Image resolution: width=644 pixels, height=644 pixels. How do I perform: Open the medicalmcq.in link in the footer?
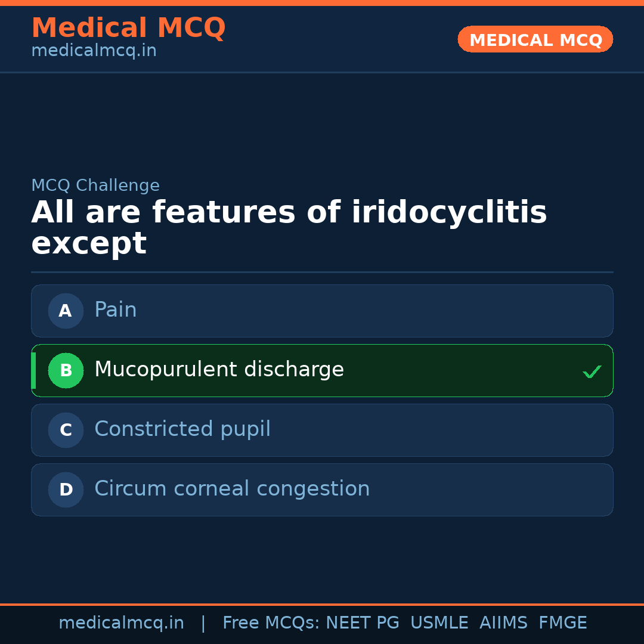[121, 623]
